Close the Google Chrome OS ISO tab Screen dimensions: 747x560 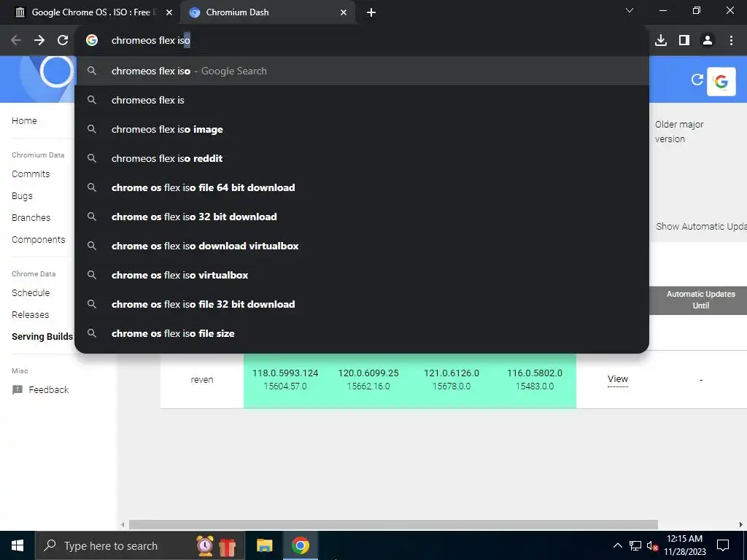[x=169, y=12]
